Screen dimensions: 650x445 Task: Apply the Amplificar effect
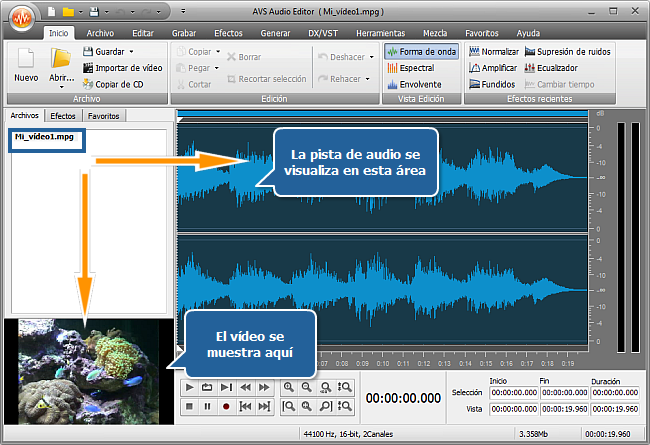tap(493, 68)
